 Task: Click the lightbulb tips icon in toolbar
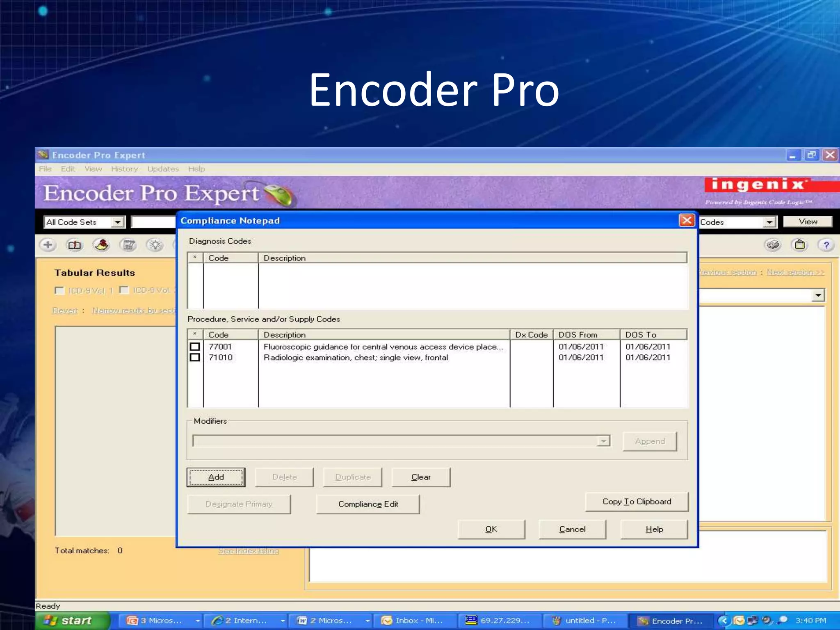155,245
